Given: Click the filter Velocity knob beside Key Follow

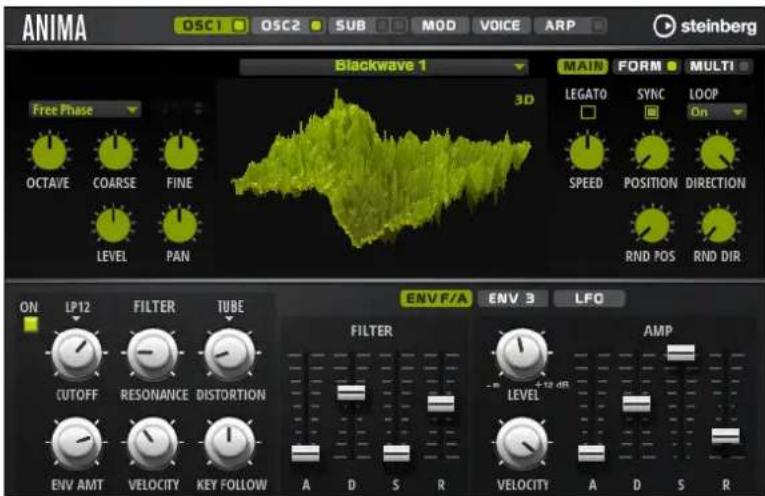Looking at the screenshot, I should (153, 443).
